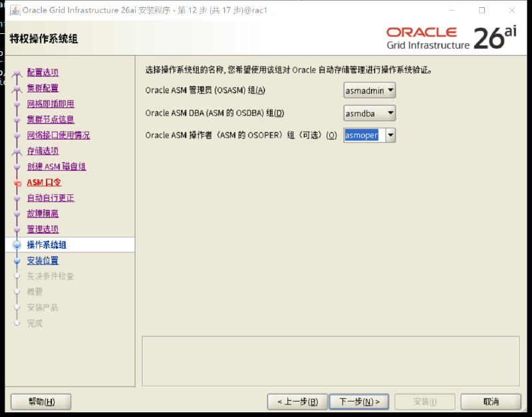Screen dimensions: 532x417
Task: Open help with 帮助(H) button
Action: click(x=41, y=402)
